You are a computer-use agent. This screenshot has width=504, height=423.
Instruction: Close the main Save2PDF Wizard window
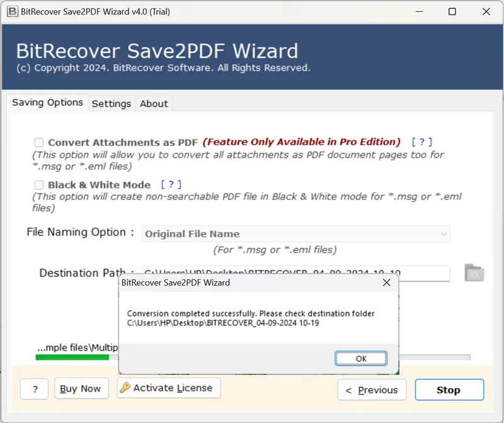486,11
